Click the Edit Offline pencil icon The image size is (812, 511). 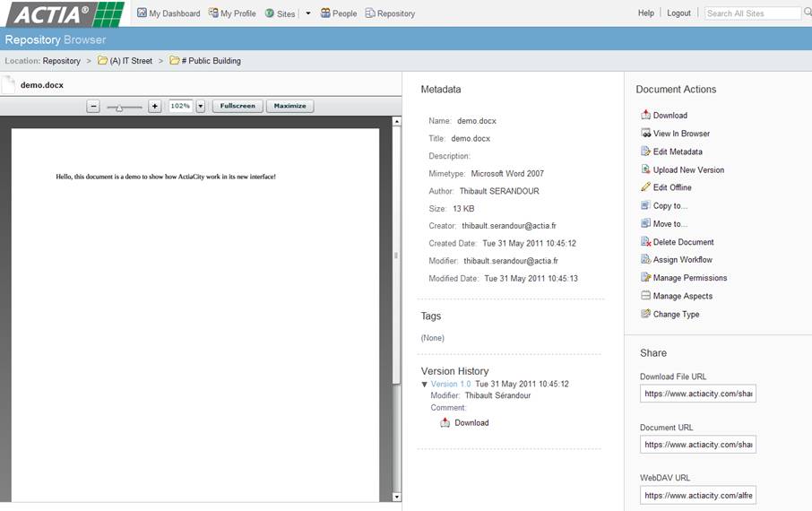(x=645, y=187)
